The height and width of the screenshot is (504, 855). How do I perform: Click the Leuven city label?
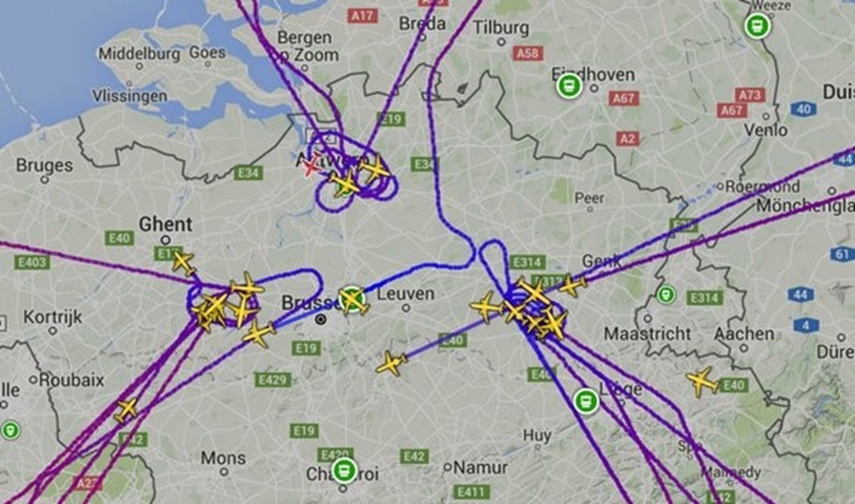point(406,294)
